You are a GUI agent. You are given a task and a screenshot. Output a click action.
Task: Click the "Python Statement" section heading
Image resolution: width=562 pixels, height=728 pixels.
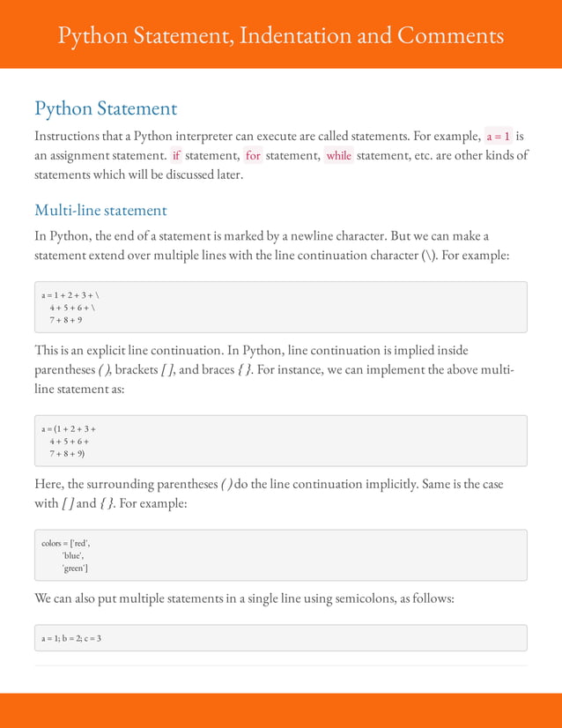pos(106,108)
